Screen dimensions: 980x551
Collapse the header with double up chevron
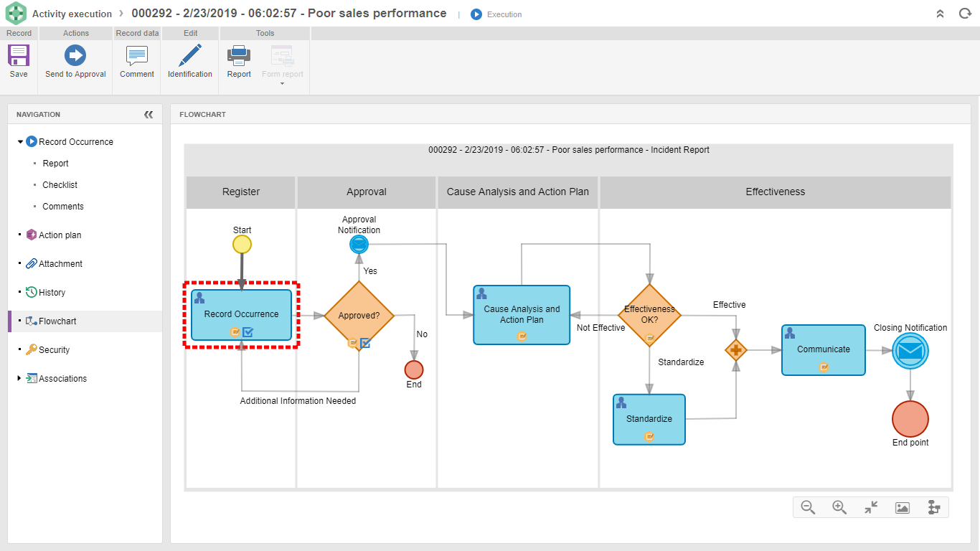tap(941, 14)
